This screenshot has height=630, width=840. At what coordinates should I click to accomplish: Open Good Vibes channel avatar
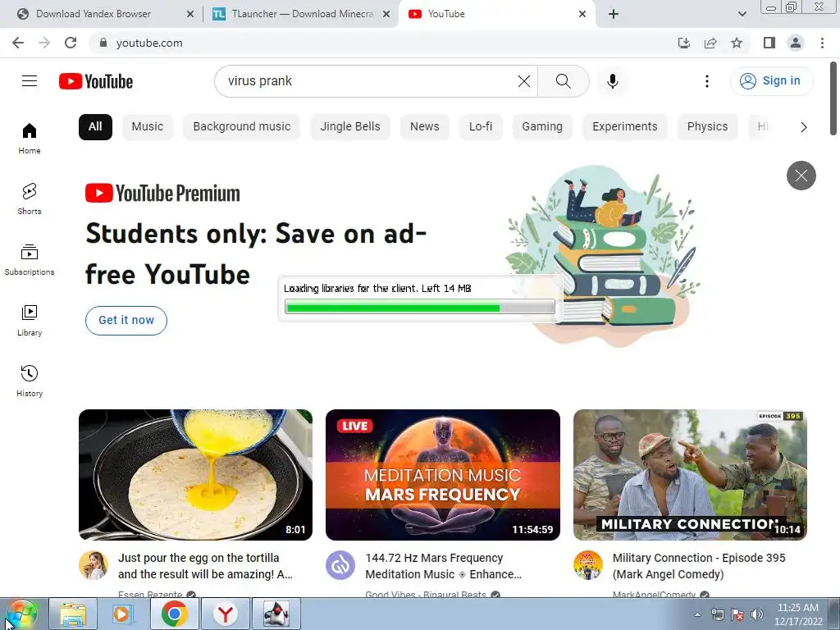[x=340, y=565]
